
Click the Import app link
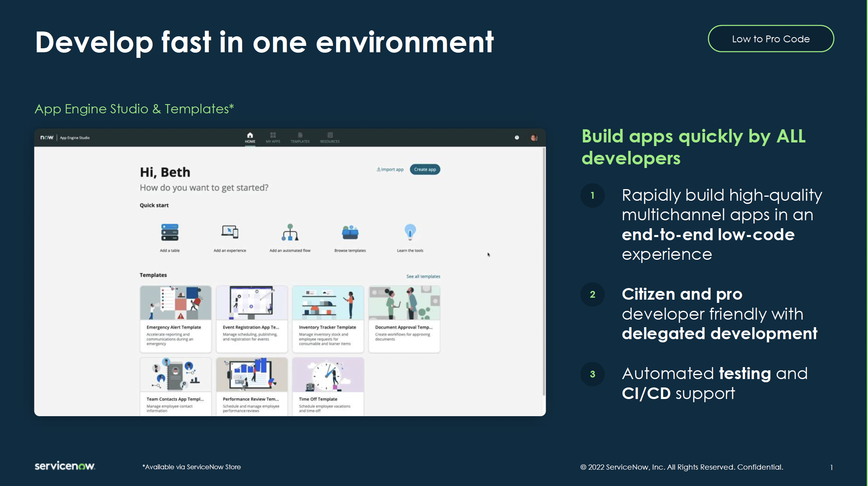390,170
